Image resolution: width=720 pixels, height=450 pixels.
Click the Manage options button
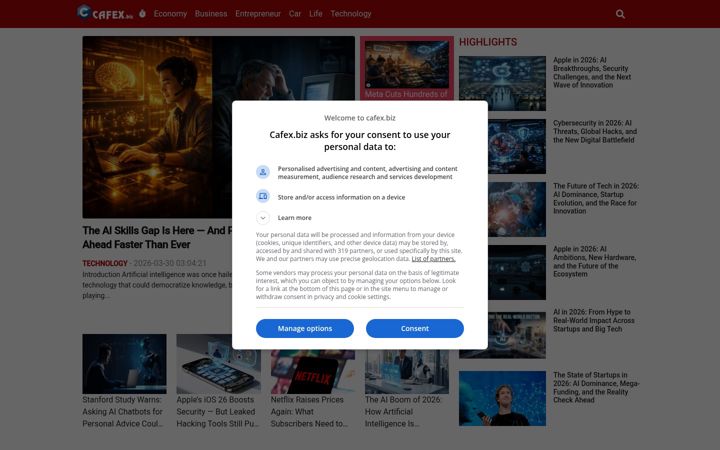305,328
